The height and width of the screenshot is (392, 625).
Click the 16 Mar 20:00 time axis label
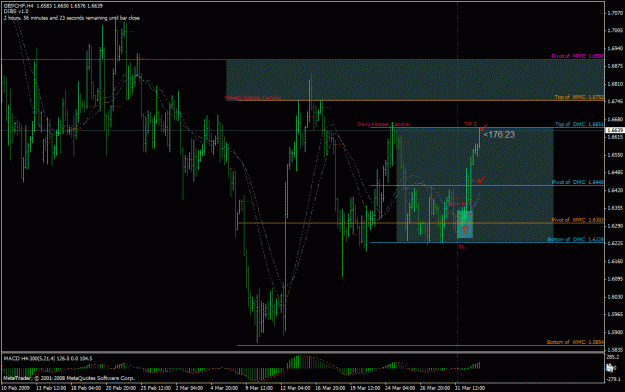pyautogui.click(x=330, y=388)
